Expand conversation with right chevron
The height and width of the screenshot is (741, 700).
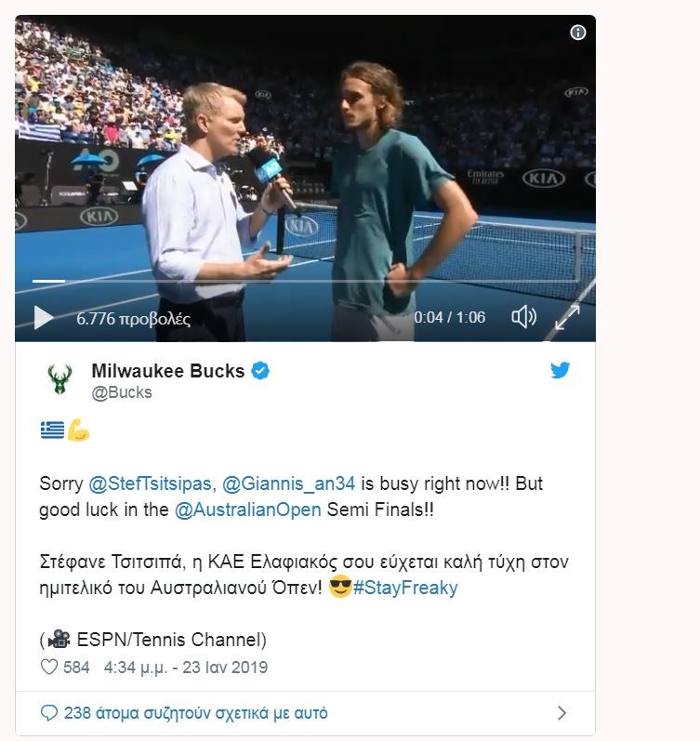tap(561, 713)
